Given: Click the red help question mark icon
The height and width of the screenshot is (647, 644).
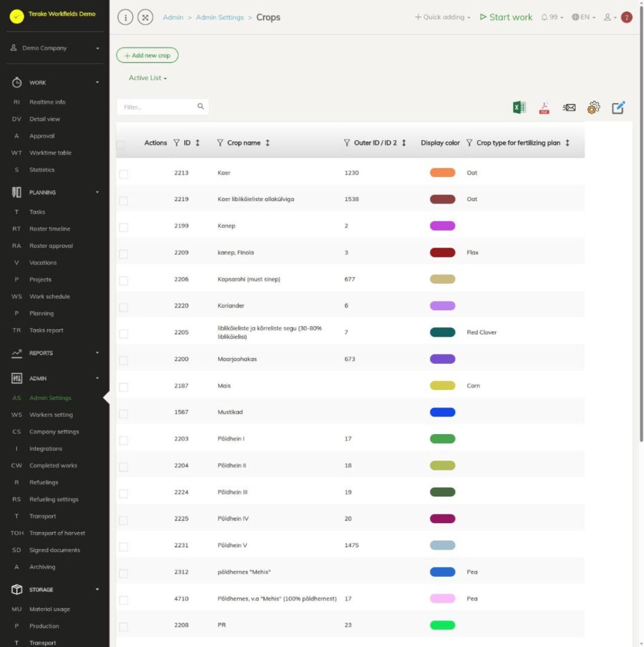Looking at the screenshot, I should click(x=627, y=17).
